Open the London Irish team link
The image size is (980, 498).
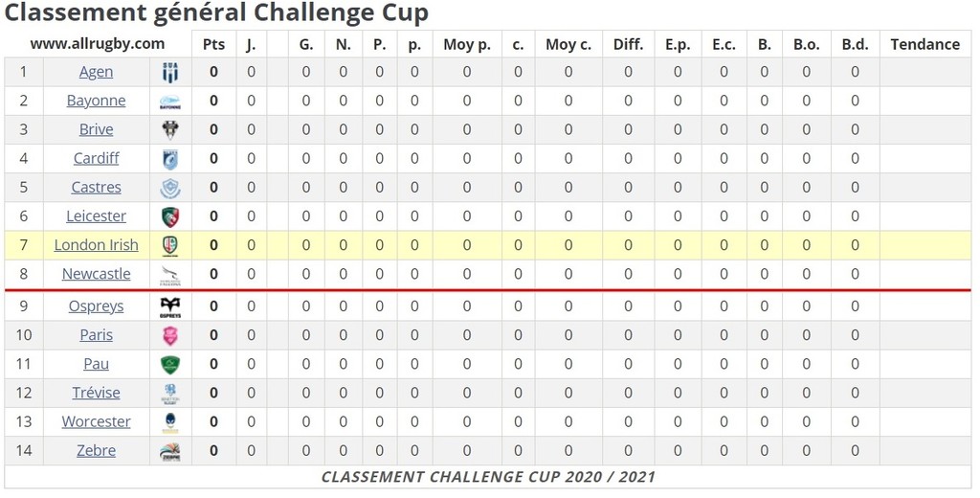[97, 244]
